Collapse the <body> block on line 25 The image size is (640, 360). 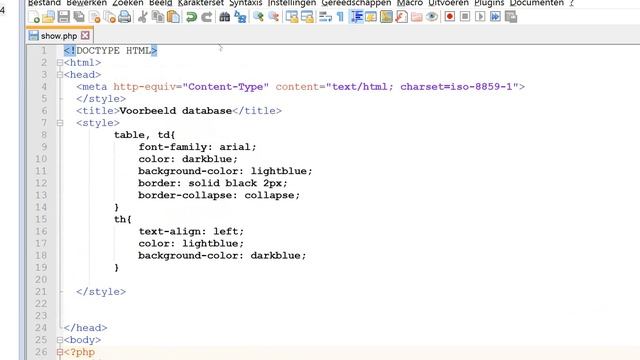point(60,340)
